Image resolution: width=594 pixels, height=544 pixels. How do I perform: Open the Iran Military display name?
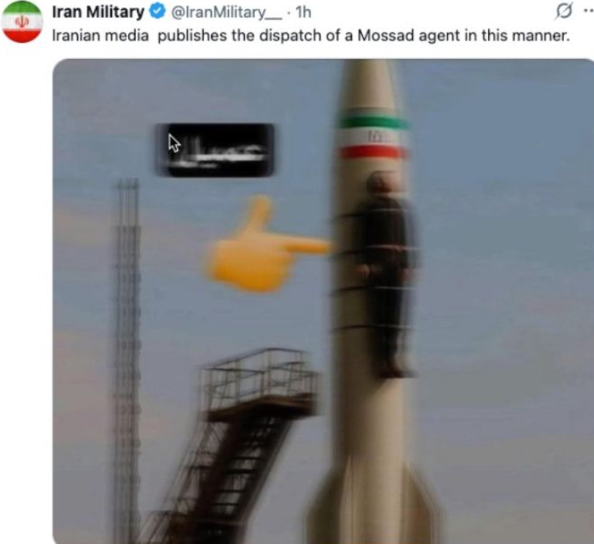click(x=98, y=12)
